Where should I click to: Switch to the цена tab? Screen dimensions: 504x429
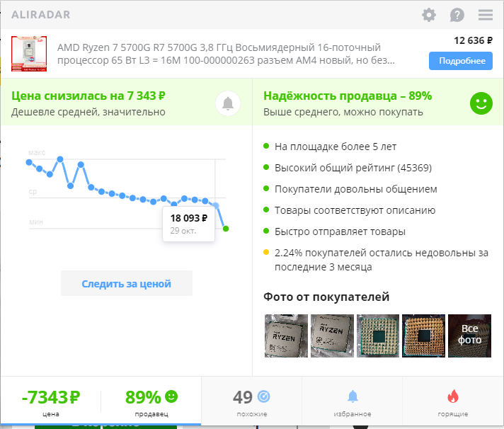coord(51,401)
